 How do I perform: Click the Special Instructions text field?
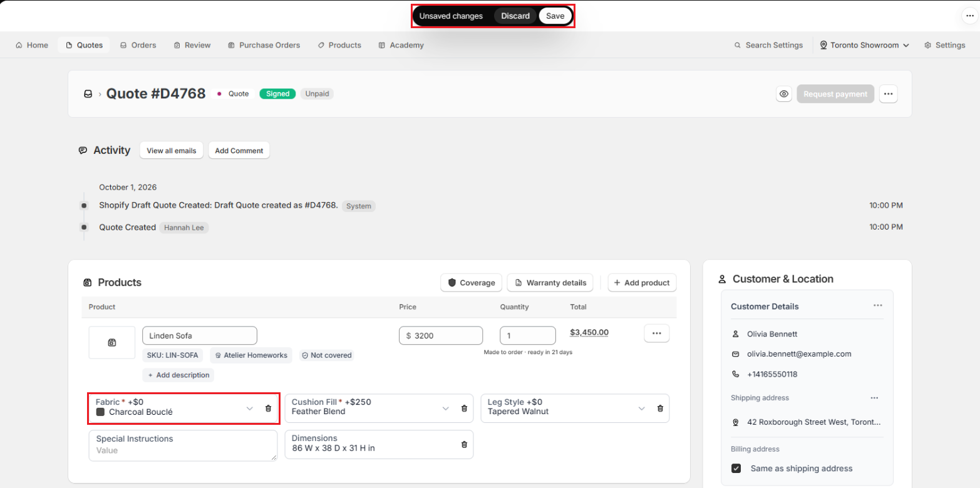click(183, 445)
